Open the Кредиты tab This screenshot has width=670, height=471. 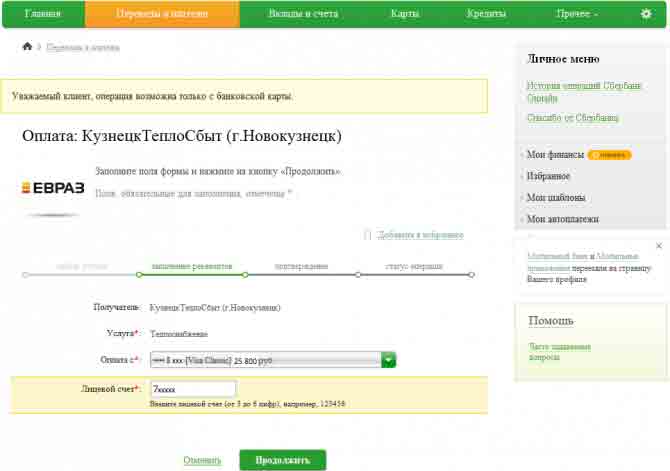tap(486, 14)
